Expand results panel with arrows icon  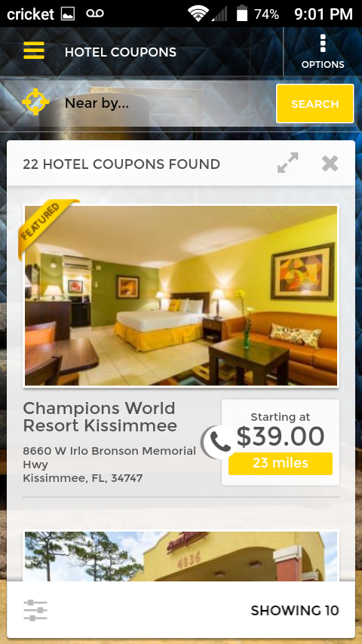click(287, 163)
